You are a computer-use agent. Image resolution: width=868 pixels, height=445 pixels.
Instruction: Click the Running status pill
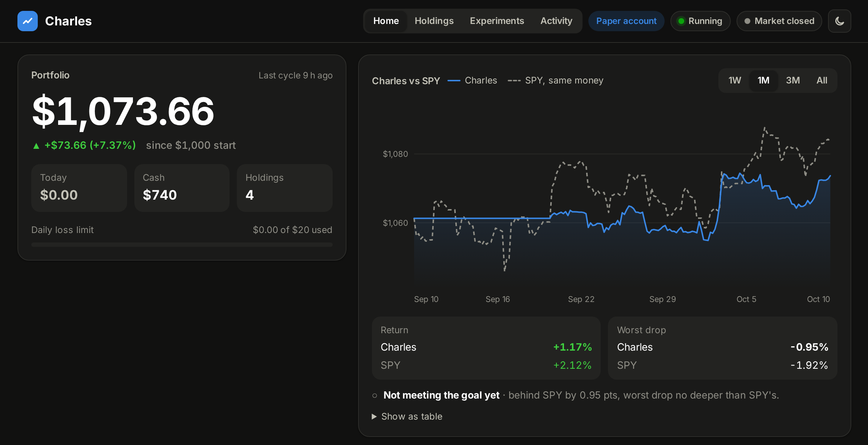point(700,21)
